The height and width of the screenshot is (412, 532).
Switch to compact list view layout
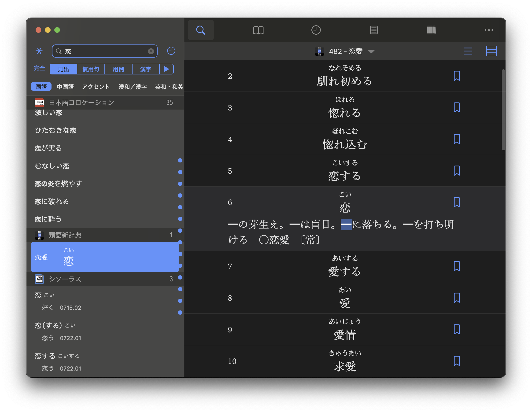(468, 51)
